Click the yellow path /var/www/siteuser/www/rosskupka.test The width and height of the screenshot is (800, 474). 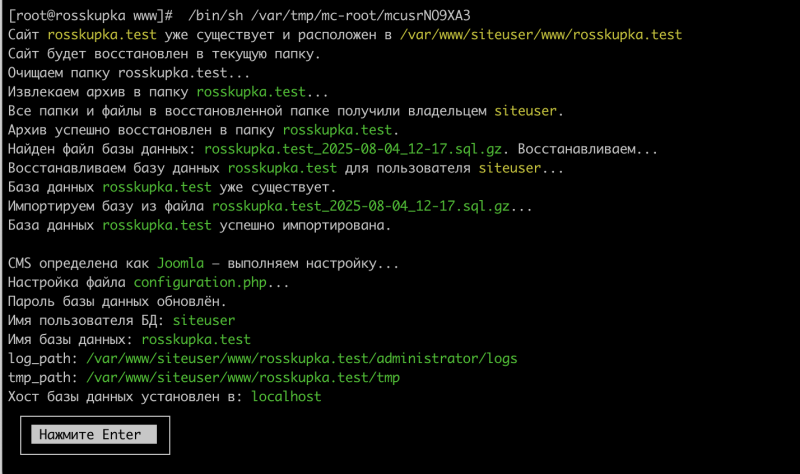tap(541, 35)
